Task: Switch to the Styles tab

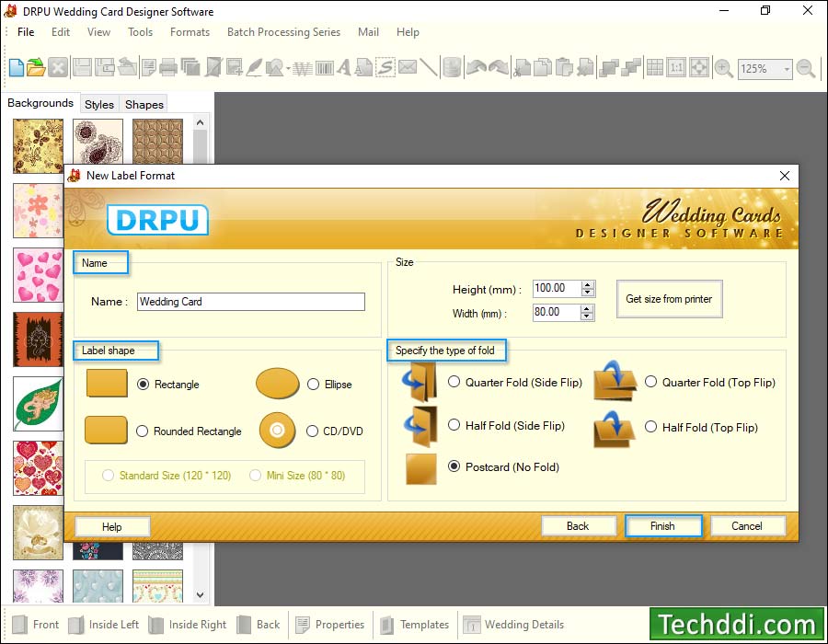Action: [99, 105]
